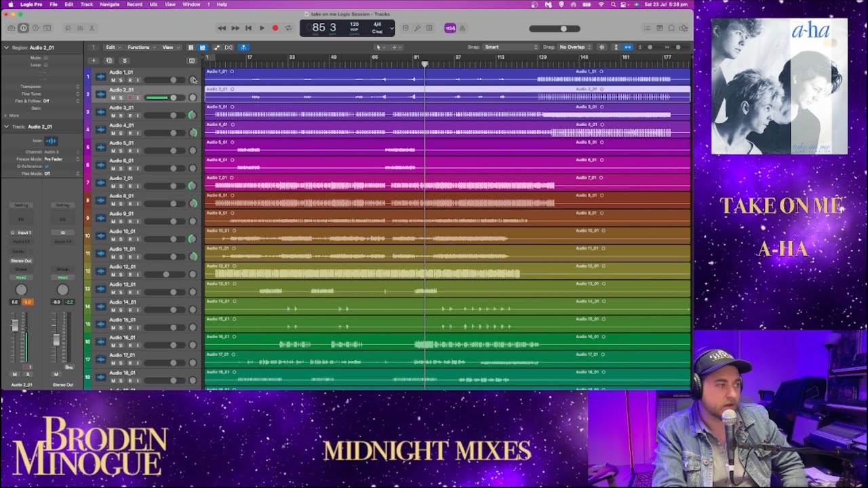The height and width of the screenshot is (488, 868).
Task: Click Stereo Out output button
Action: point(21,261)
